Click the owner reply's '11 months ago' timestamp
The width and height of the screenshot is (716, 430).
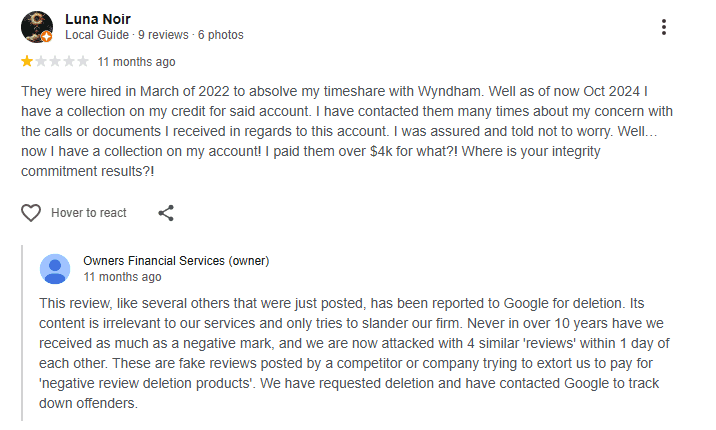tap(122, 277)
